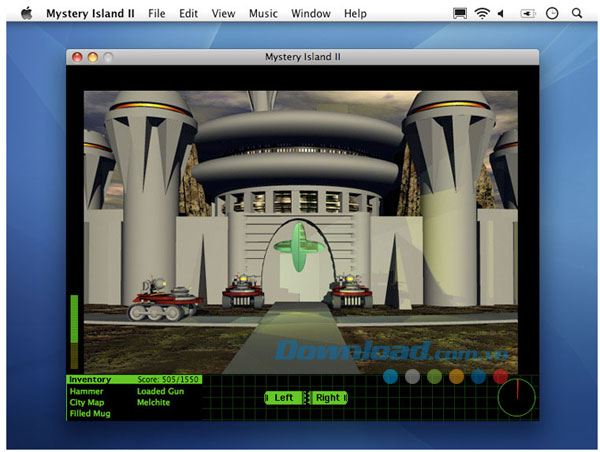Open Spotlight search magnifier
This screenshot has height=452, width=600.
577,13
